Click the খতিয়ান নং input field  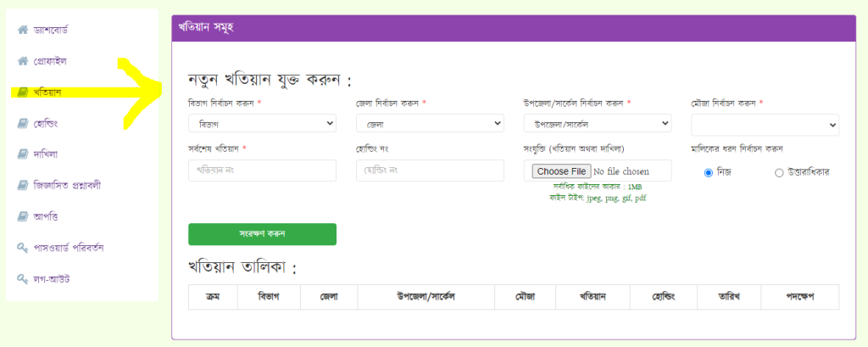point(263,171)
